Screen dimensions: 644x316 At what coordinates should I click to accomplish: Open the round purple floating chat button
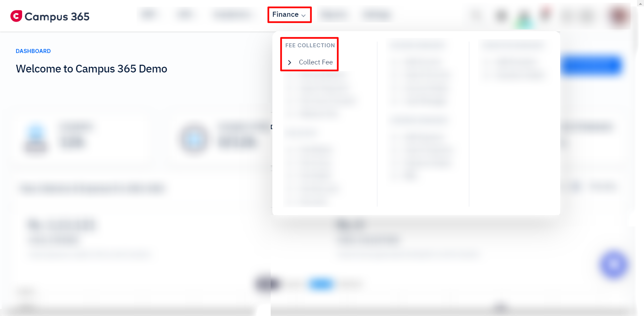[x=614, y=265]
